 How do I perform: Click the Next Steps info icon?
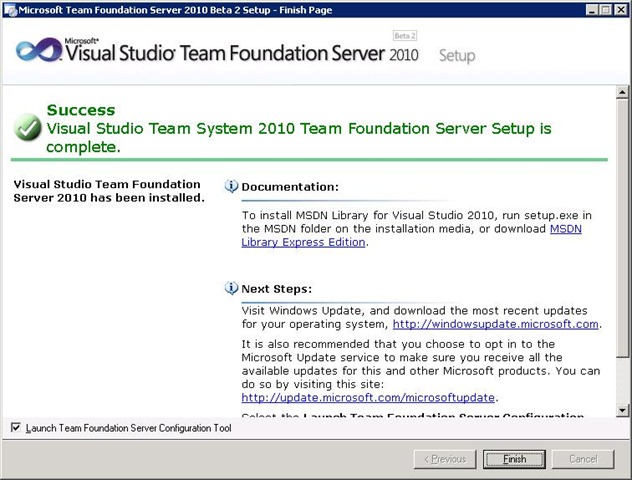[x=231, y=288]
